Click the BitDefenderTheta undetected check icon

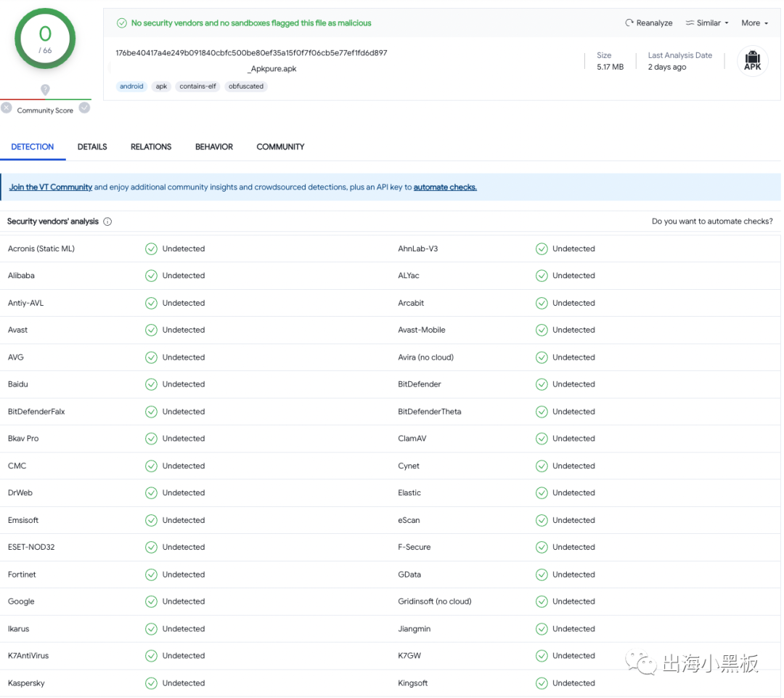pyautogui.click(x=542, y=412)
